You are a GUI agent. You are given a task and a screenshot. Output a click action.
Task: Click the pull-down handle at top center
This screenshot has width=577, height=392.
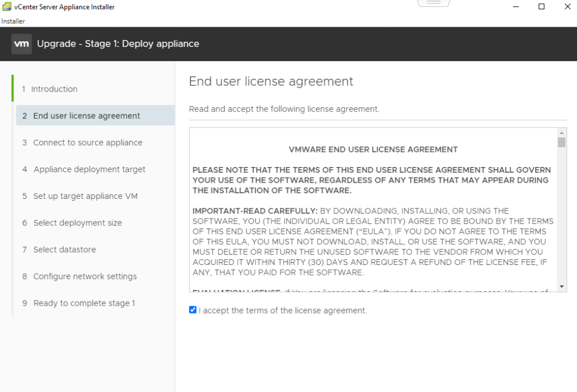point(434,3)
